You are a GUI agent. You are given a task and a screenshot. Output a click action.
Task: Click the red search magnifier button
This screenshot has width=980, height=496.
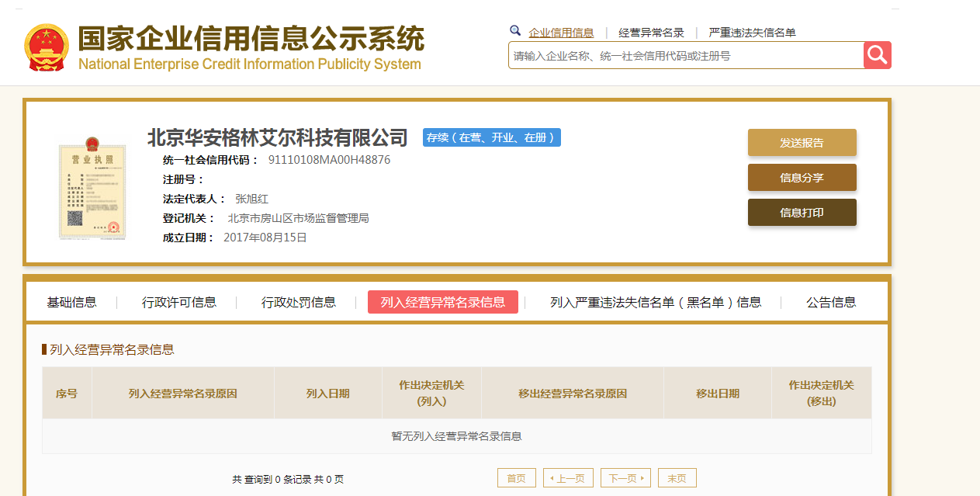[x=877, y=55]
